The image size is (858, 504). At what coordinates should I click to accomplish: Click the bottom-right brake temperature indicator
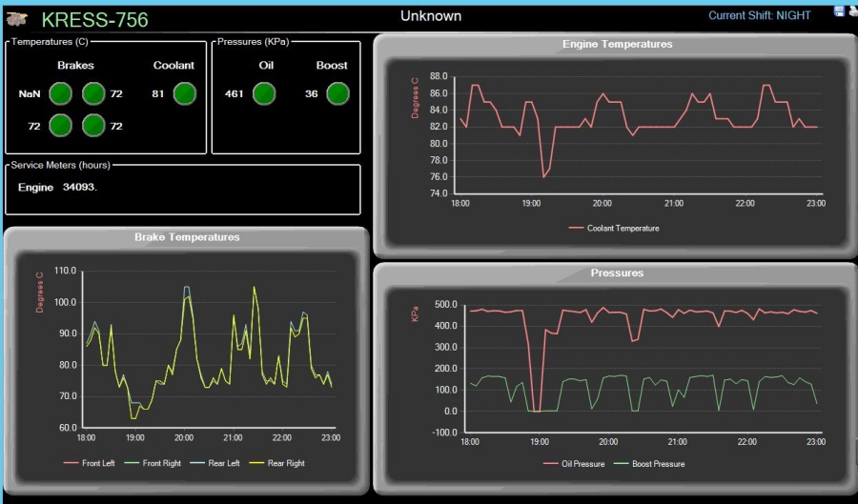[93, 125]
